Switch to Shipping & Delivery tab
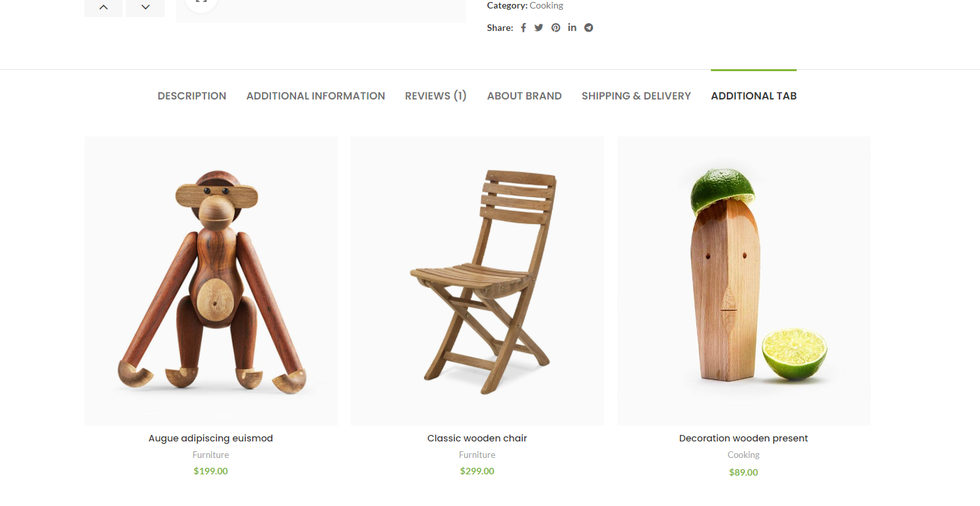Image resolution: width=980 pixels, height=506 pixels. (636, 96)
